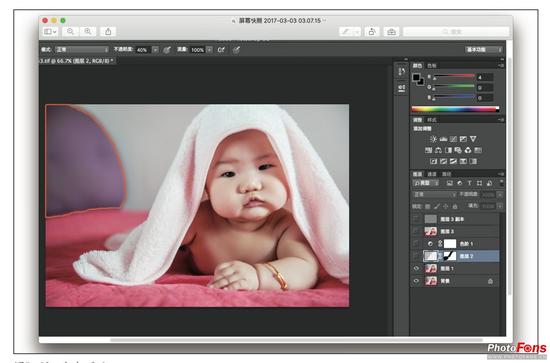
Task: Add a Brightness/Contrast adjustment
Action: pyautogui.click(x=433, y=139)
